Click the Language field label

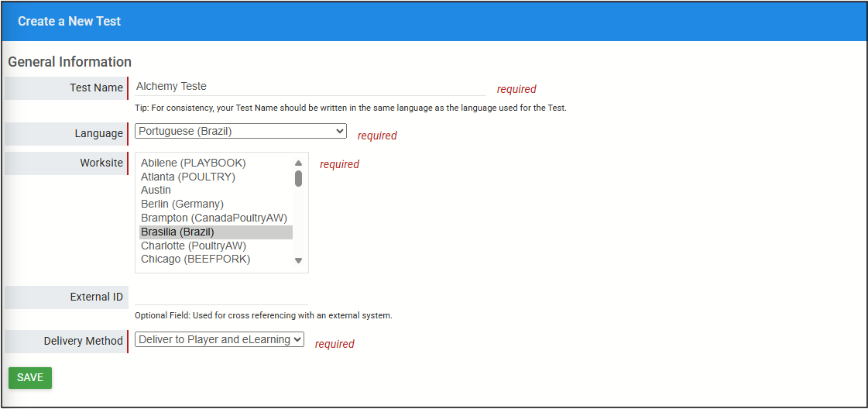(x=98, y=133)
